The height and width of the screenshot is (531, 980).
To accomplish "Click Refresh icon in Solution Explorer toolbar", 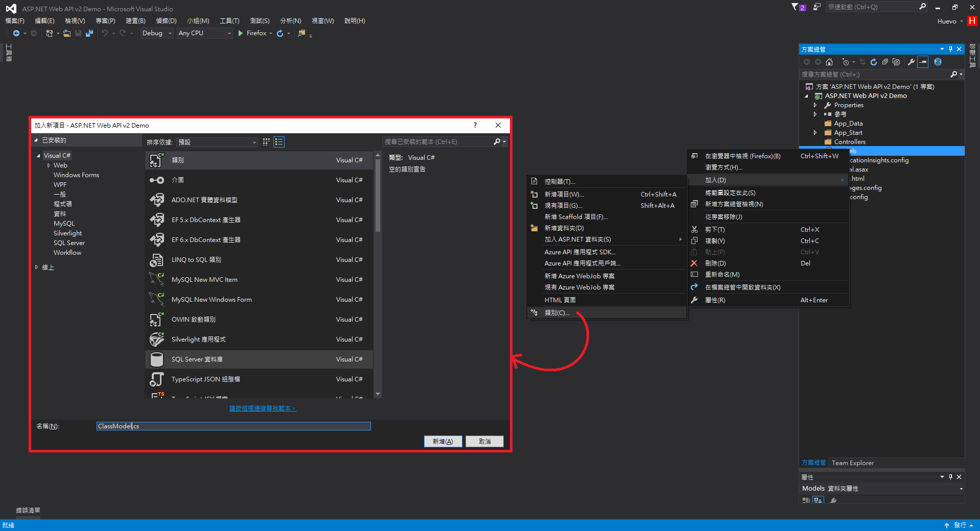I will click(874, 62).
